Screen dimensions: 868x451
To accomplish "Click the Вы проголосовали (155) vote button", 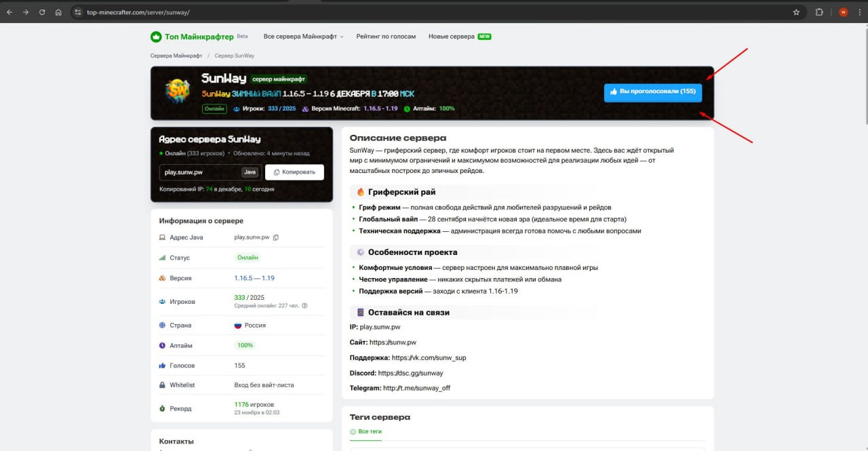I will click(652, 92).
